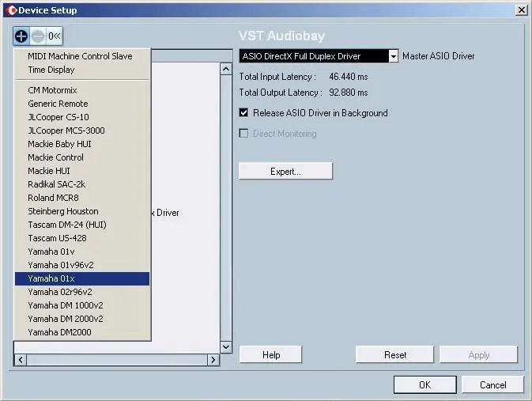Click the Device Setup title bar logo
The width and height of the screenshot is (532, 401).
(12, 10)
